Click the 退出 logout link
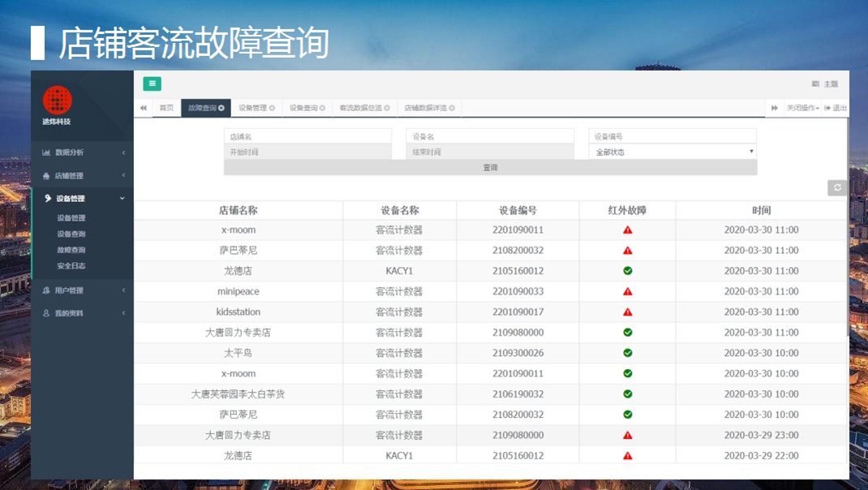 [836, 108]
